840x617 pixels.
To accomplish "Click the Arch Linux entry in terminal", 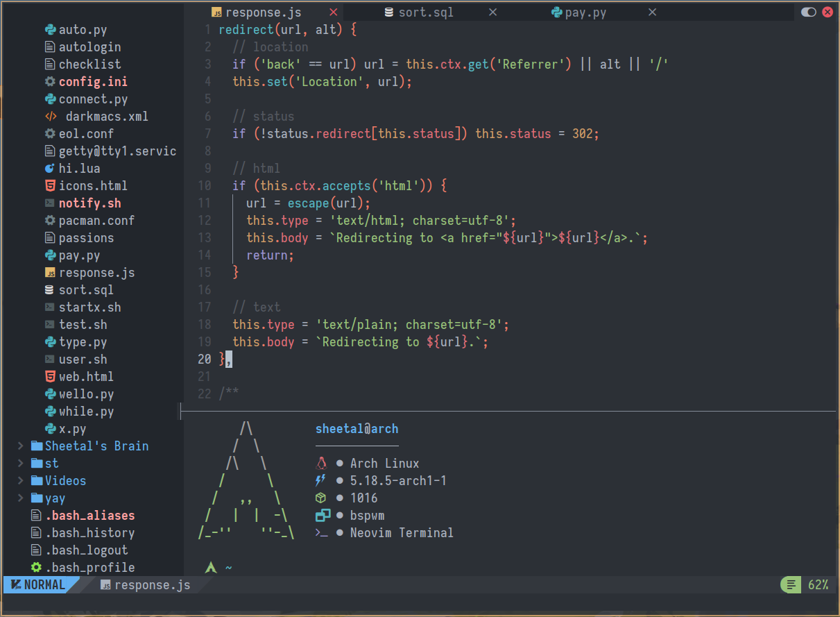I will click(x=384, y=464).
